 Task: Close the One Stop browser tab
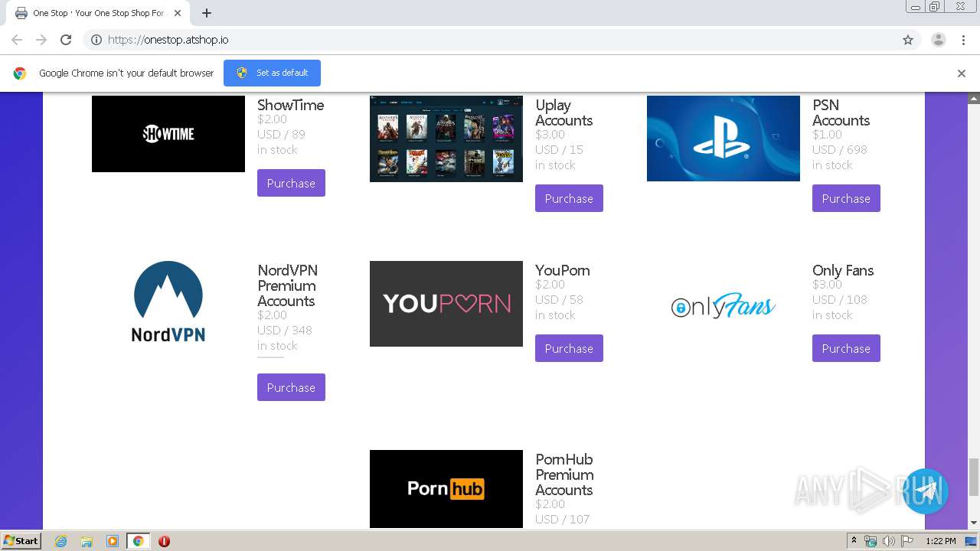click(178, 13)
